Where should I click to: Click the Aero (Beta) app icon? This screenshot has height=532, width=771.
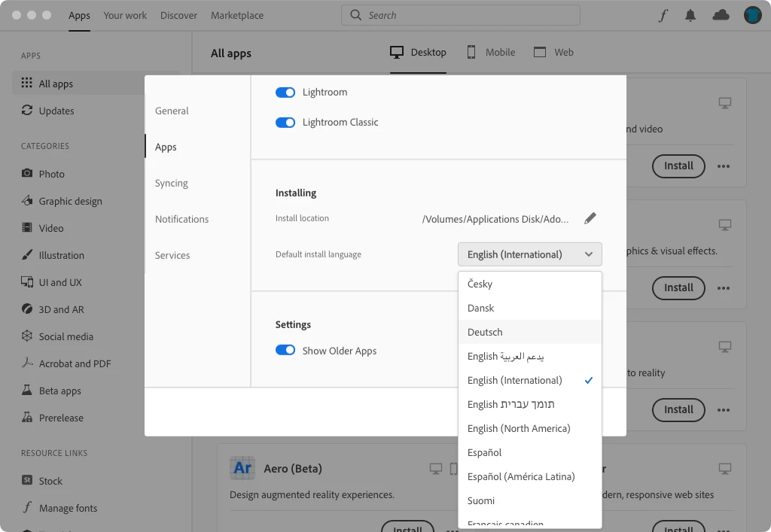(242, 468)
